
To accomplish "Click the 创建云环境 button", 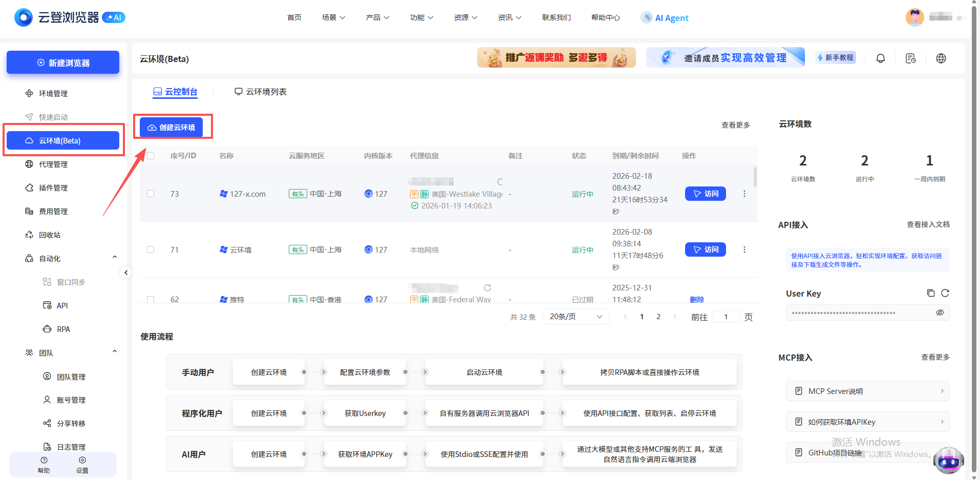I will (x=172, y=127).
